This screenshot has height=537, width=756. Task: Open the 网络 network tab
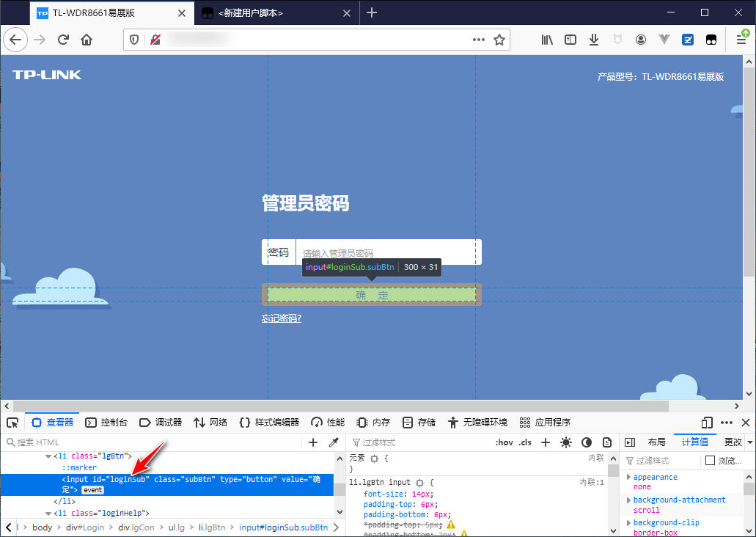pyautogui.click(x=210, y=423)
